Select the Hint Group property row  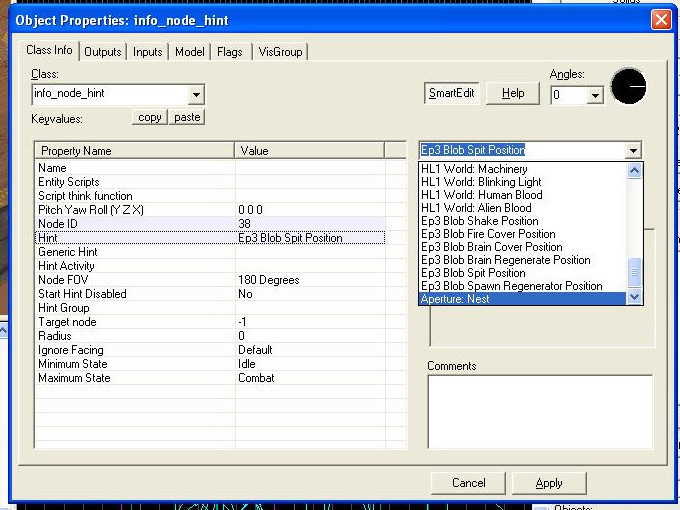210,308
